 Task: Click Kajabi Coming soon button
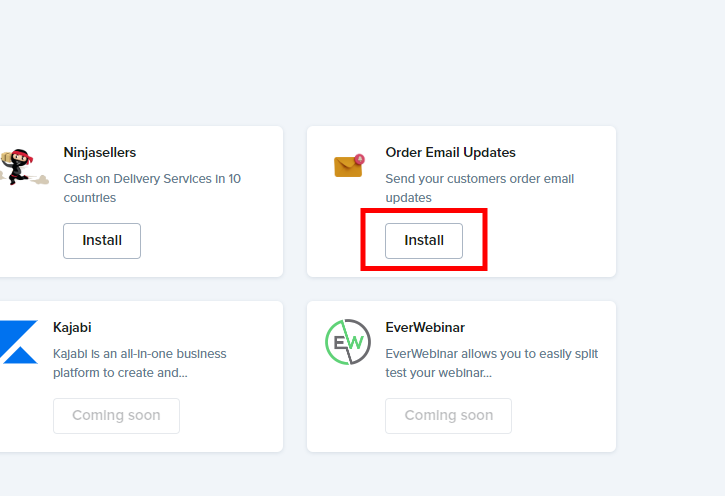(116, 416)
